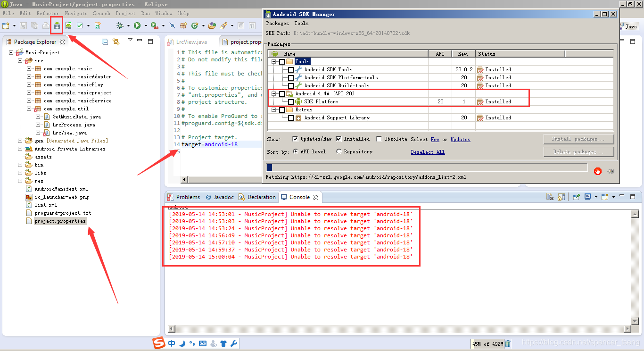Click the New wizard toolbar icon
Screen dimensions: 644x351
(6, 25)
